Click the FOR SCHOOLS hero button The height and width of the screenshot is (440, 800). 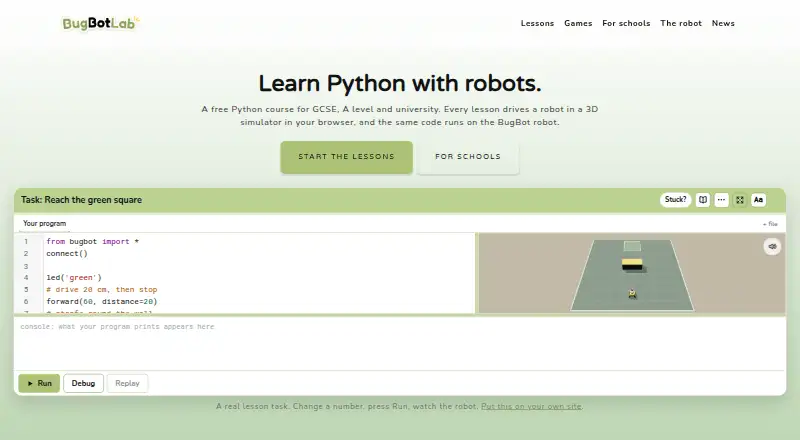click(468, 157)
